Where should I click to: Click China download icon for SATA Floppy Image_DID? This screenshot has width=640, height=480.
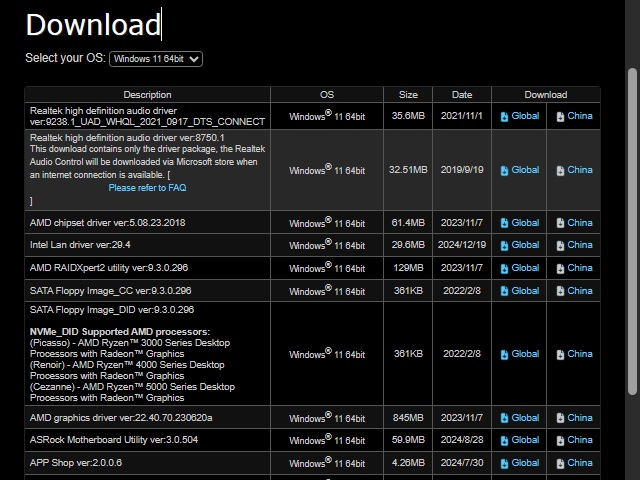click(560, 354)
